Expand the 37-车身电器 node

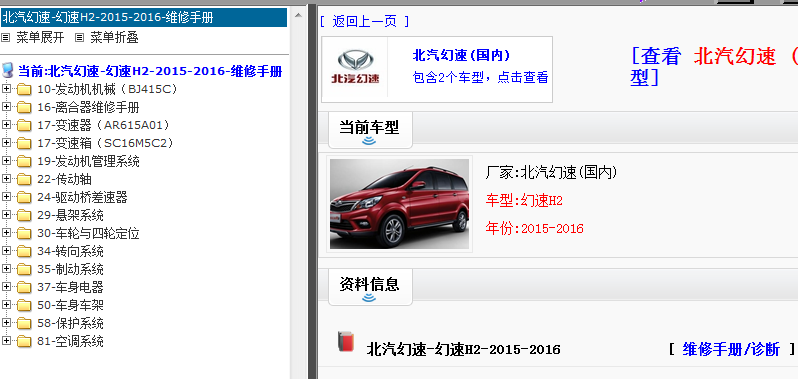(x=6, y=286)
